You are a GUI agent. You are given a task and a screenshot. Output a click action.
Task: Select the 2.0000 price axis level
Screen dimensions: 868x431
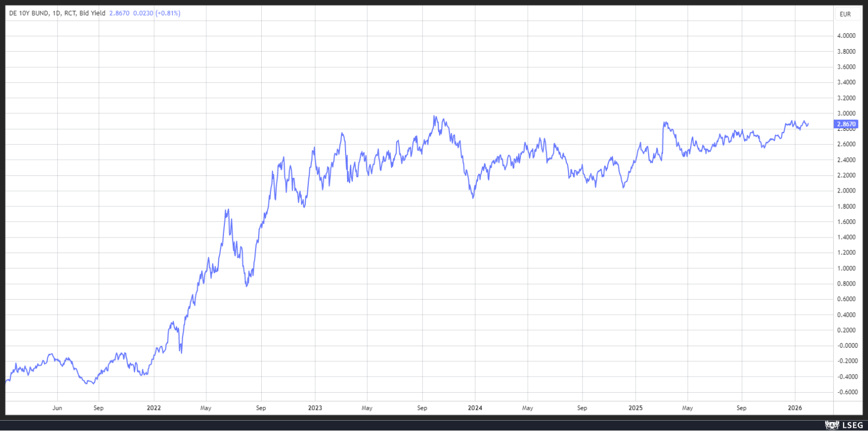[x=846, y=191]
